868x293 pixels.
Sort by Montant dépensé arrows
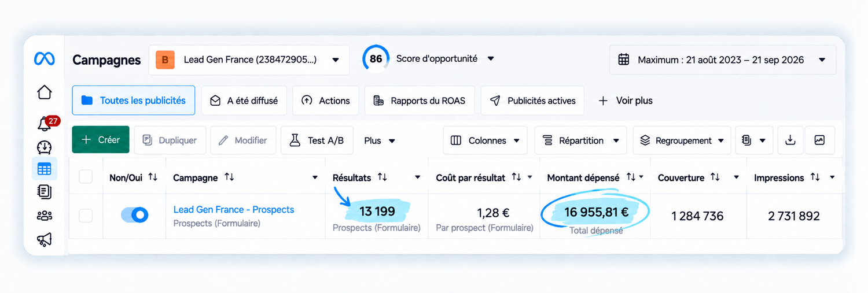(631, 177)
